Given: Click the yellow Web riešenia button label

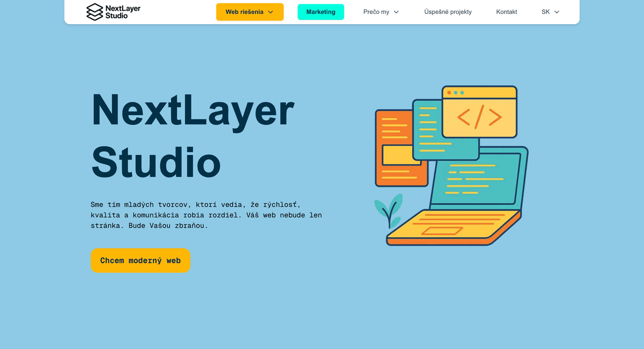Looking at the screenshot, I should click(x=244, y=12).
